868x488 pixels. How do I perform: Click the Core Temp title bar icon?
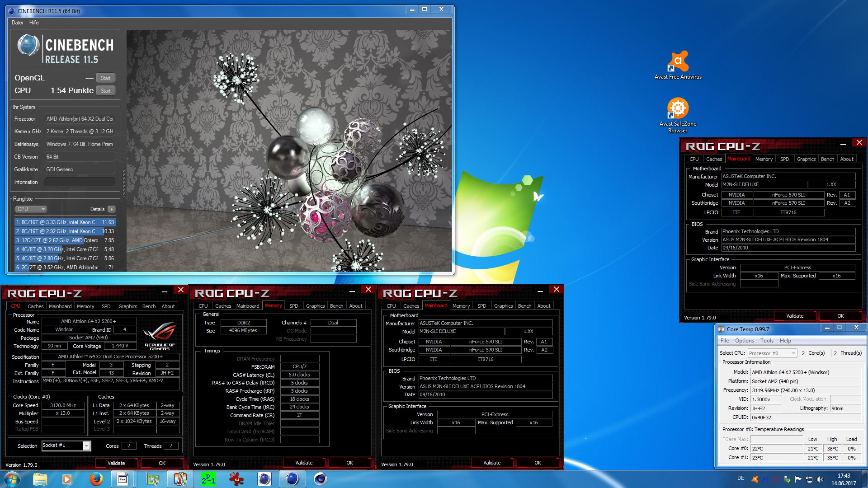click(721, 329)
